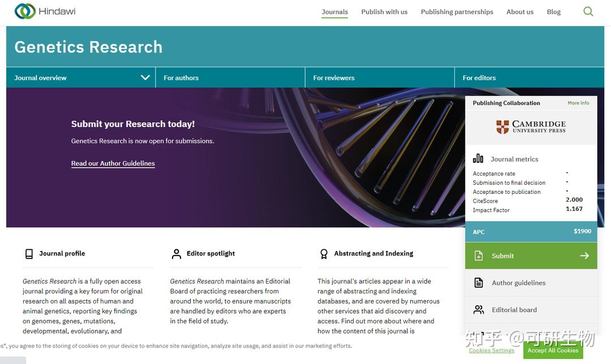Click the More info link under Publishing Collaboration
611x364 pixels.
578,102
